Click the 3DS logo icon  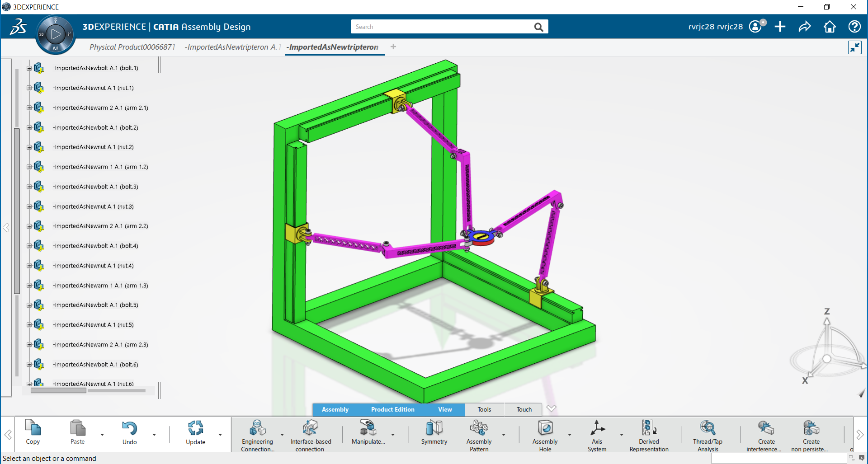(18, 27)
